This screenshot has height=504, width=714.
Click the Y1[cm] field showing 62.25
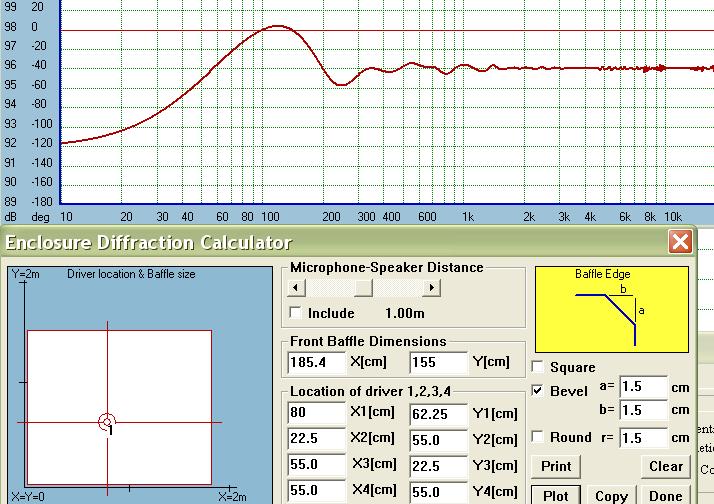(x=439, y=414)
